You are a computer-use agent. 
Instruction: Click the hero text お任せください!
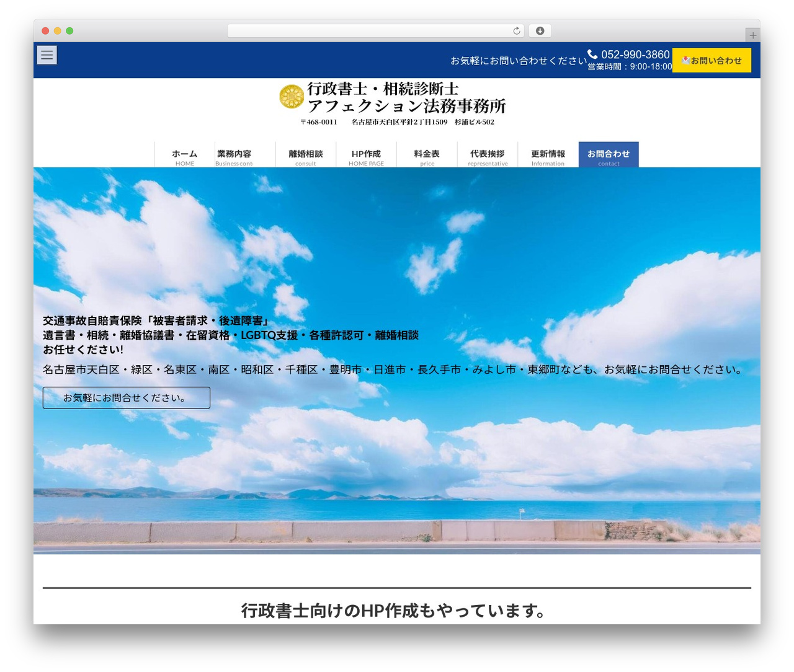coord(83,350)
